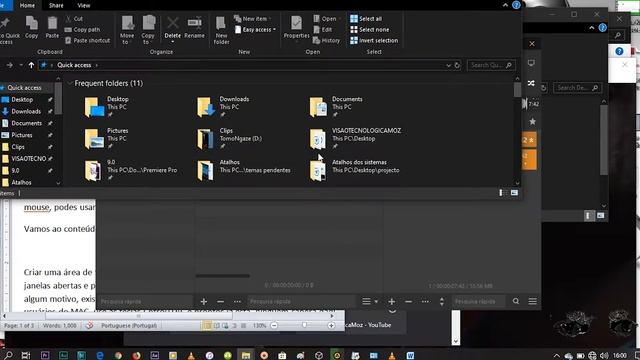
Task: Click the Search De... field in back window
Action: [577, 88]
